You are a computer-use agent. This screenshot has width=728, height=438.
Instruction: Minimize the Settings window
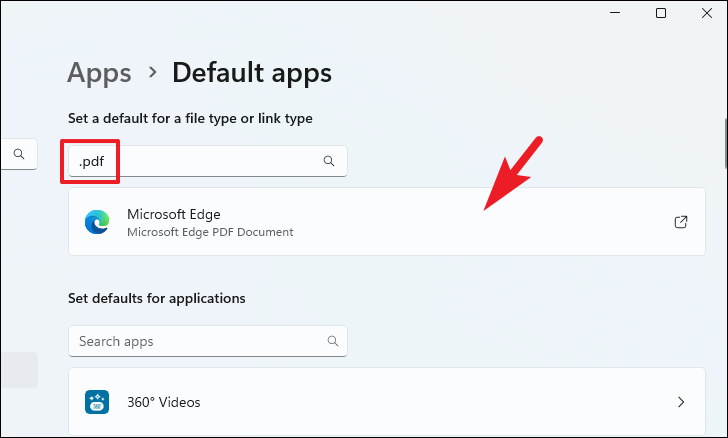tap(615, 13)
